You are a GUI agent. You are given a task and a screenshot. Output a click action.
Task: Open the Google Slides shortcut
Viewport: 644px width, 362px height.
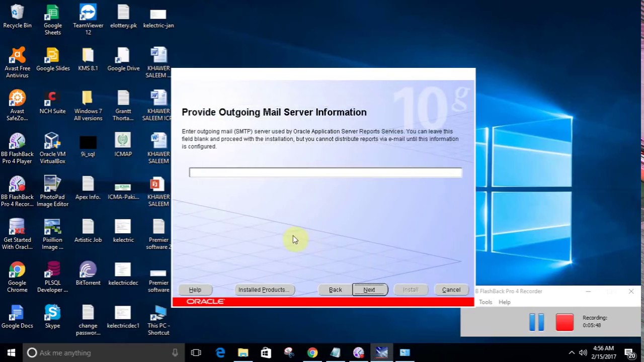coord(52,59)
